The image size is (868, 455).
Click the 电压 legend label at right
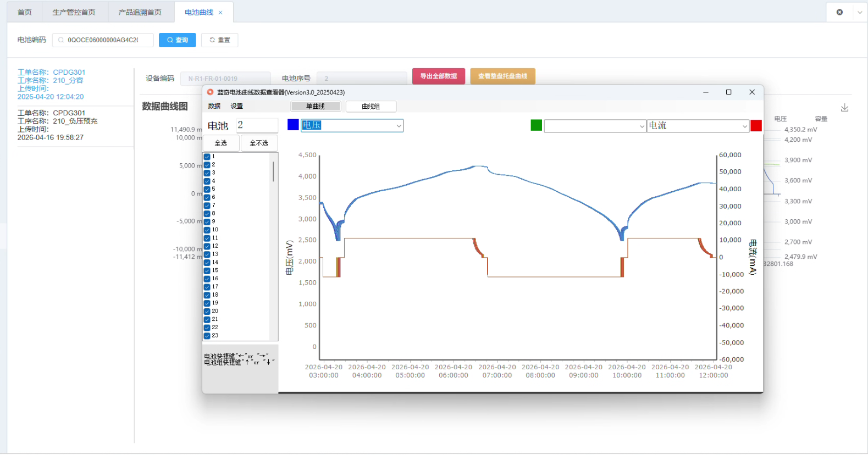point(781,119)
